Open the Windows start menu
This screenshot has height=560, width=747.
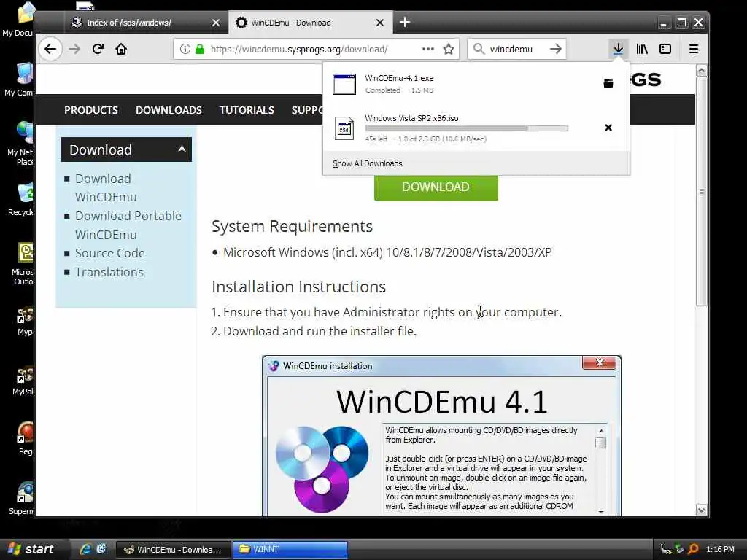click(31, 549)
